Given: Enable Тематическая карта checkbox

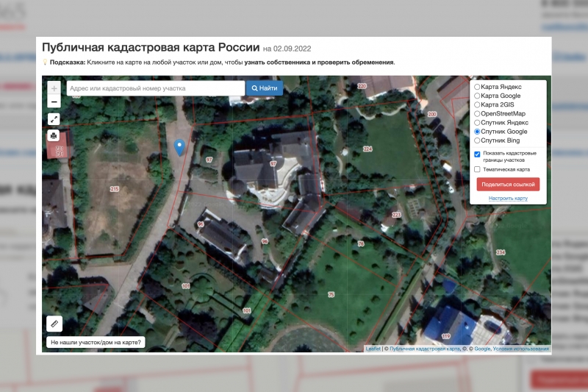Looking at the screenshot, I should click(x=477, y=169).
